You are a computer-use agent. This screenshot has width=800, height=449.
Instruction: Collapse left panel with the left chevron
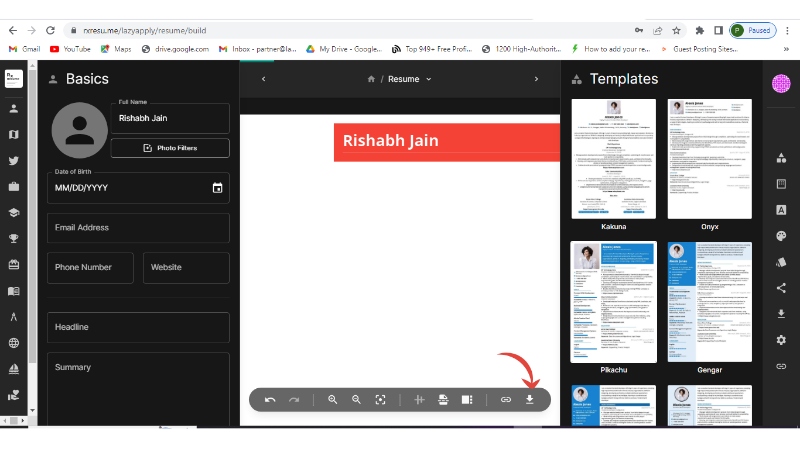(263, 79)
